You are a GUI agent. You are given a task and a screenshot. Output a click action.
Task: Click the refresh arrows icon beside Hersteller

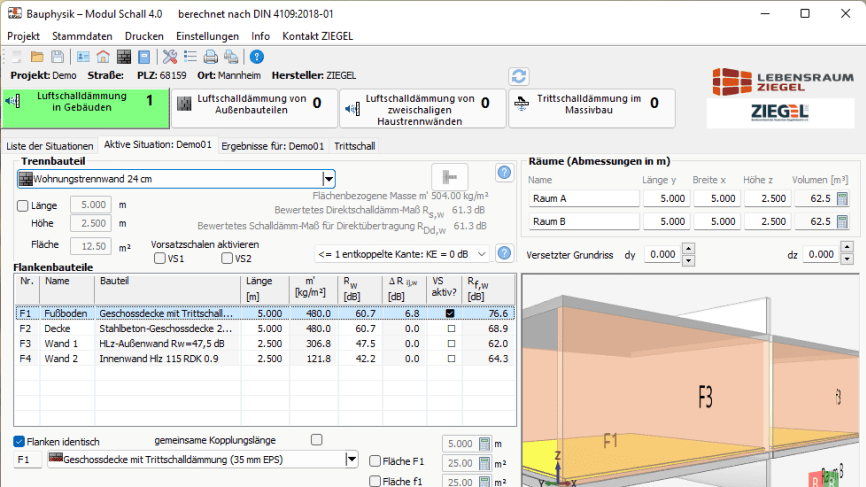point(519,76)
